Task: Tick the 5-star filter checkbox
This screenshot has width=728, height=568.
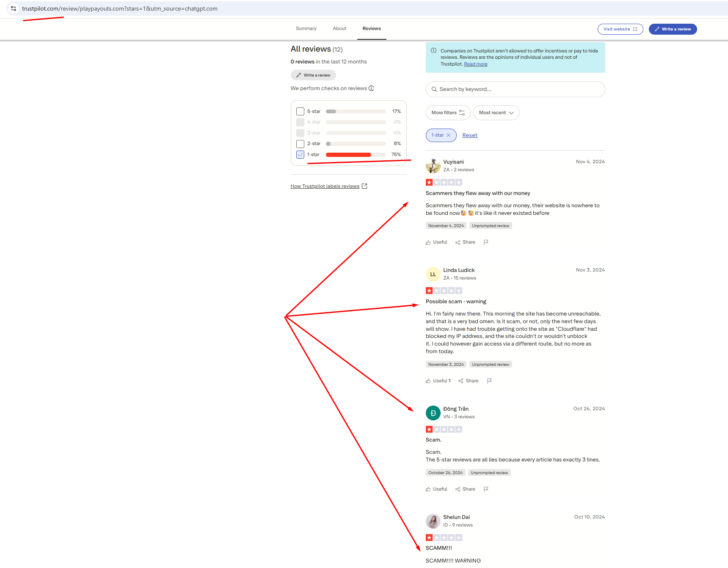Action: tap(301, 112)
